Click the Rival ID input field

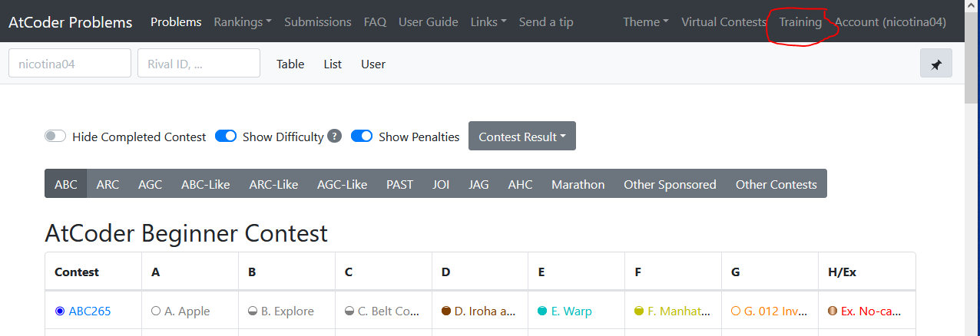coord(199,64)
